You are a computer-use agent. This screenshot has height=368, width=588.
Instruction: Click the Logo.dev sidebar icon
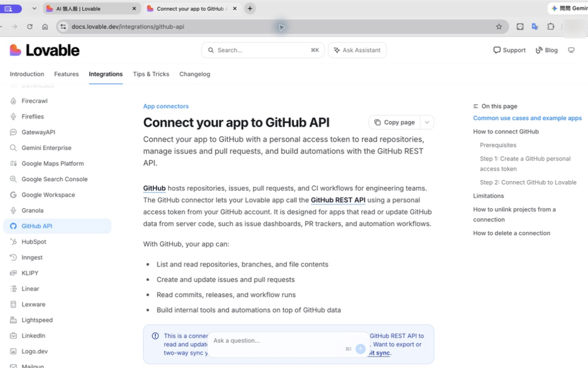pyautogui.click(x=13, y=351)
